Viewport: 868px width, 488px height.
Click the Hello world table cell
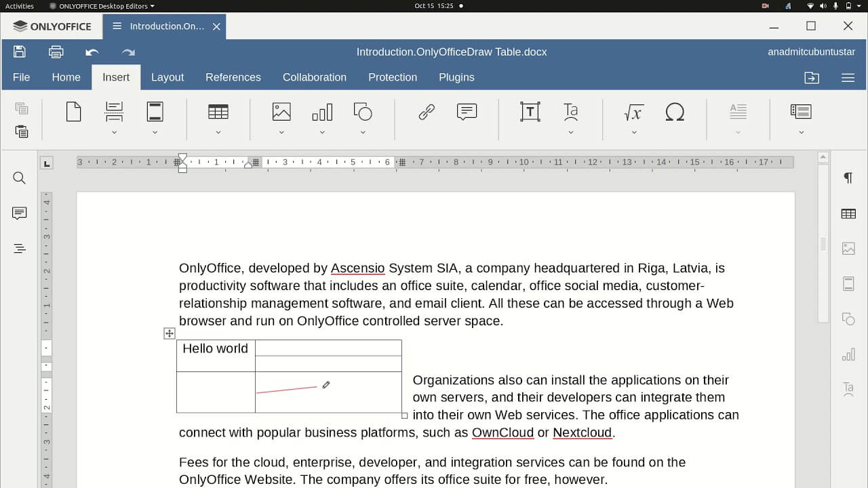pyautogui.click(x=216, y=356)
